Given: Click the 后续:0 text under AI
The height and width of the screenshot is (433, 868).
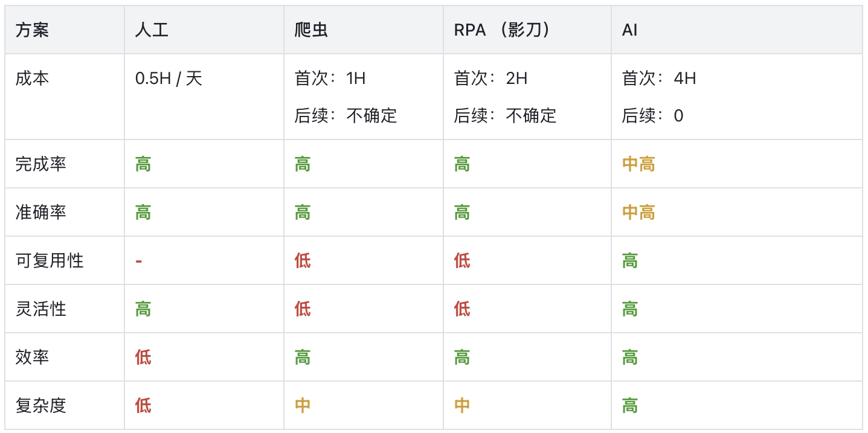Looking at the screenshot, I should coord(652,115).
